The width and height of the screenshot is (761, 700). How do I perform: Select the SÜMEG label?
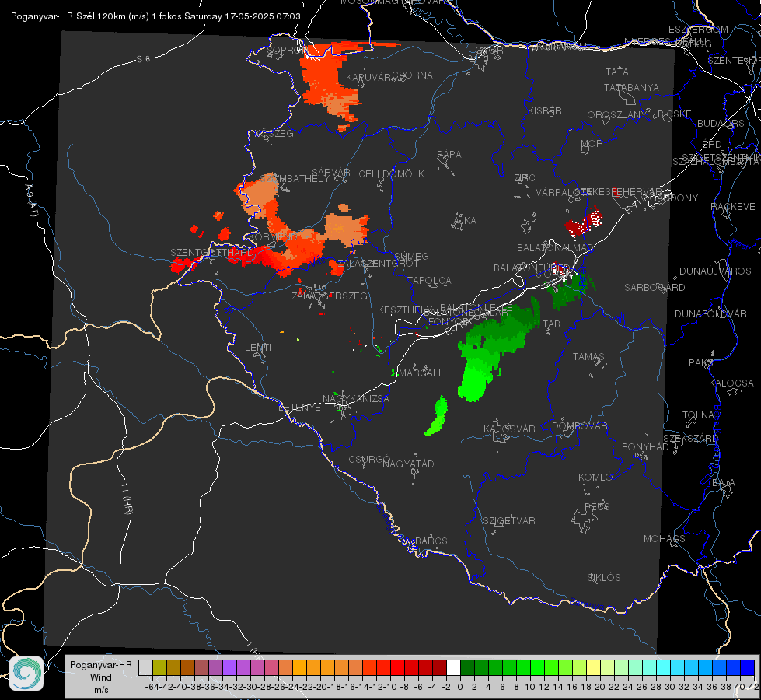tap(411, 256)
